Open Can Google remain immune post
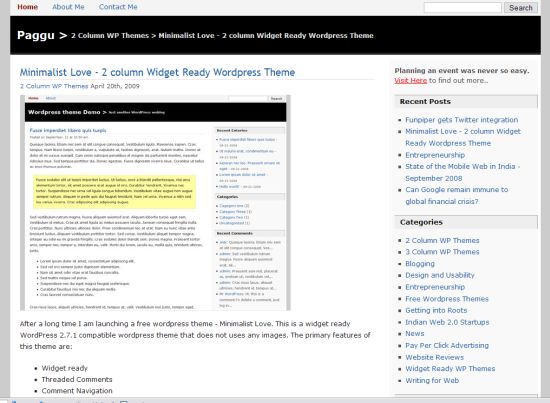The width and height of the screenshot is (550, 403). pyautogui.click(x=457, y=195)
